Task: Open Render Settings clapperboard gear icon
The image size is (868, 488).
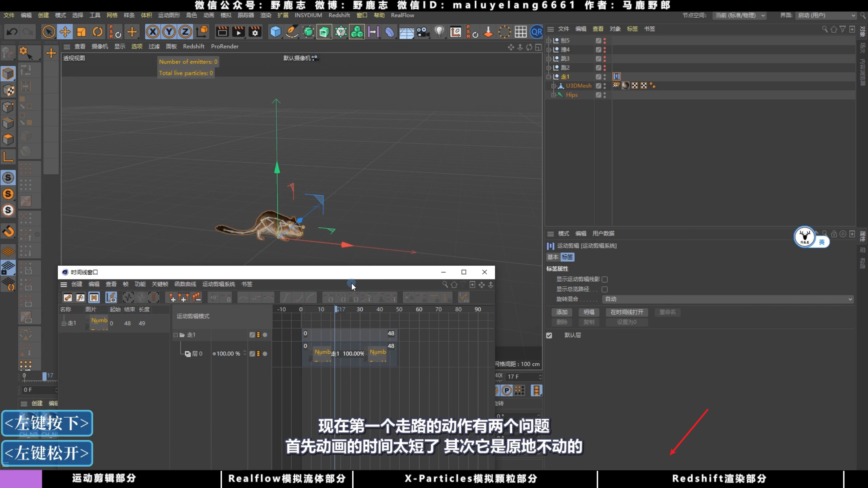Action: (255, 32)
